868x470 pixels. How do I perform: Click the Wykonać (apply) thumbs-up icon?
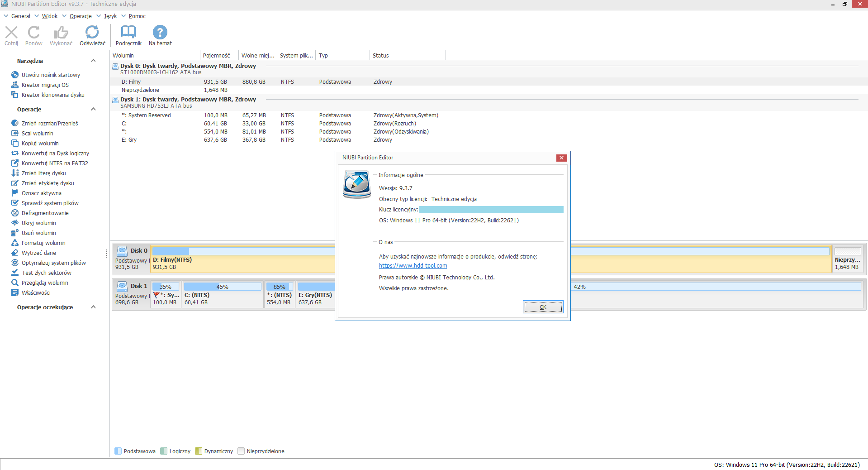pos(61,32)
